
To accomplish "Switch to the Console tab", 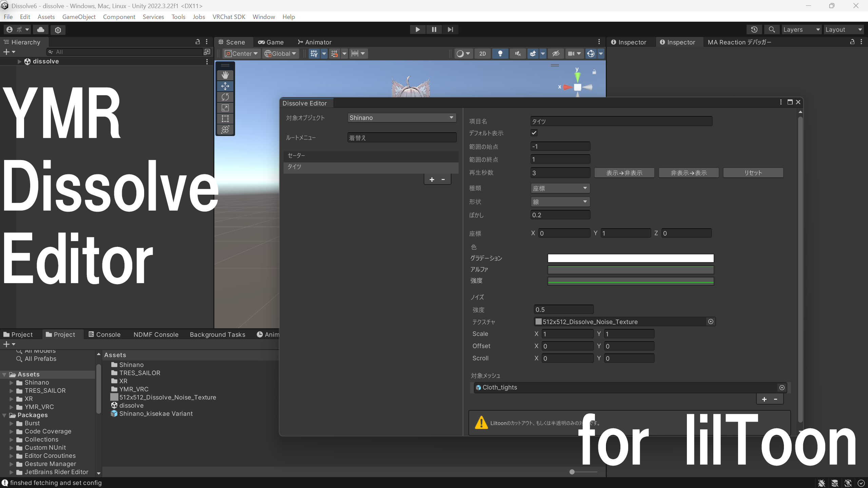I will tap(104, 334).
